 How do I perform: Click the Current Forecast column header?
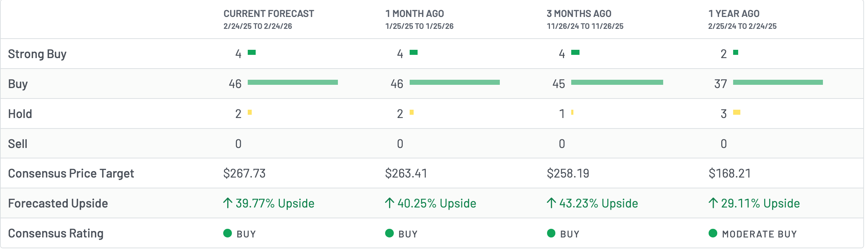coord(269,14)
